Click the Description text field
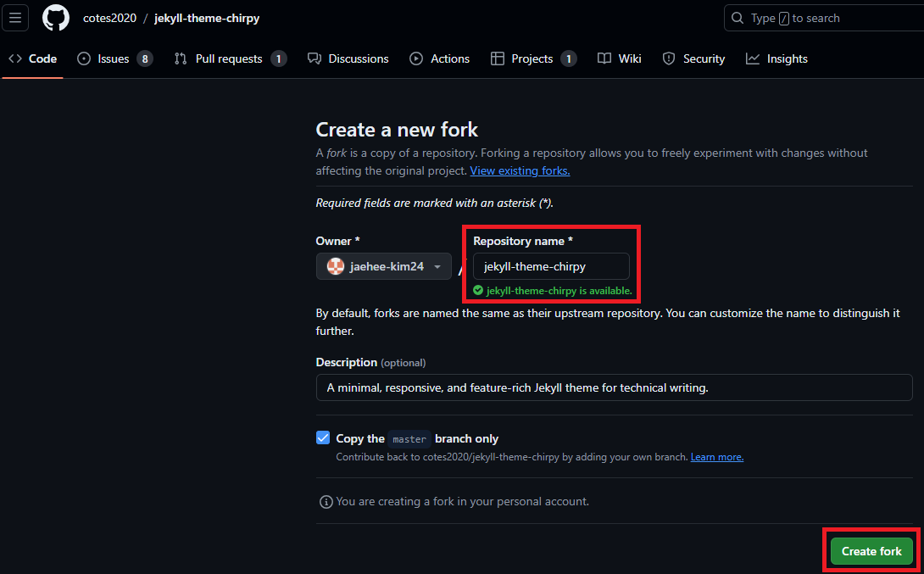This screenshot has height=574, width=924. pos(614,387)
